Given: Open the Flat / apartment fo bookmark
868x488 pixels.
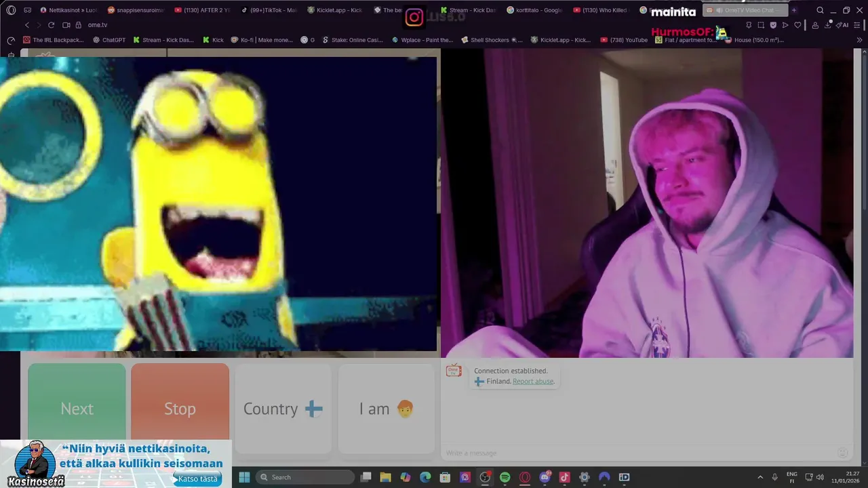Looking at the screenshot, I should (x=686, y=40).
